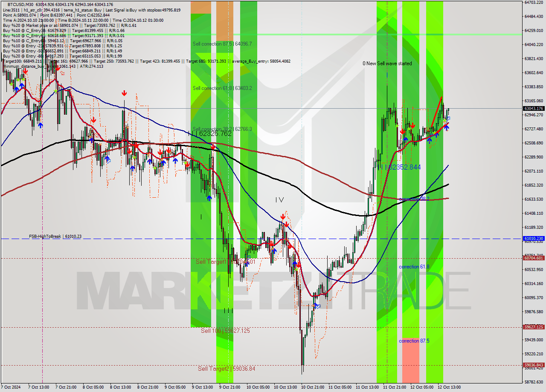The width and height of the screenshot is (546, 392).
Task: Click the '12 Oct 13:00' time label
Action: pyautogui.click(x=449, y=387)
